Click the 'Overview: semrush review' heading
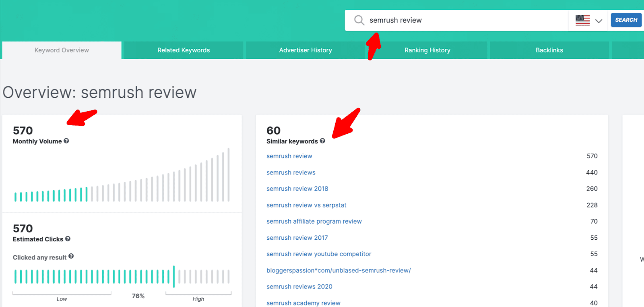Viewport: 644px width, 307px height. click(99, 92)
